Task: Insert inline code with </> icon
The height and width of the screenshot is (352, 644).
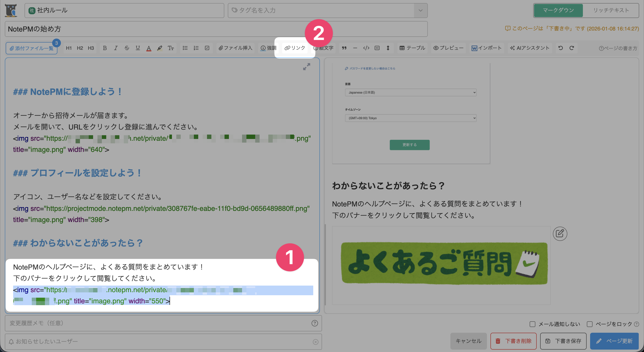Action: click(366, 48)
